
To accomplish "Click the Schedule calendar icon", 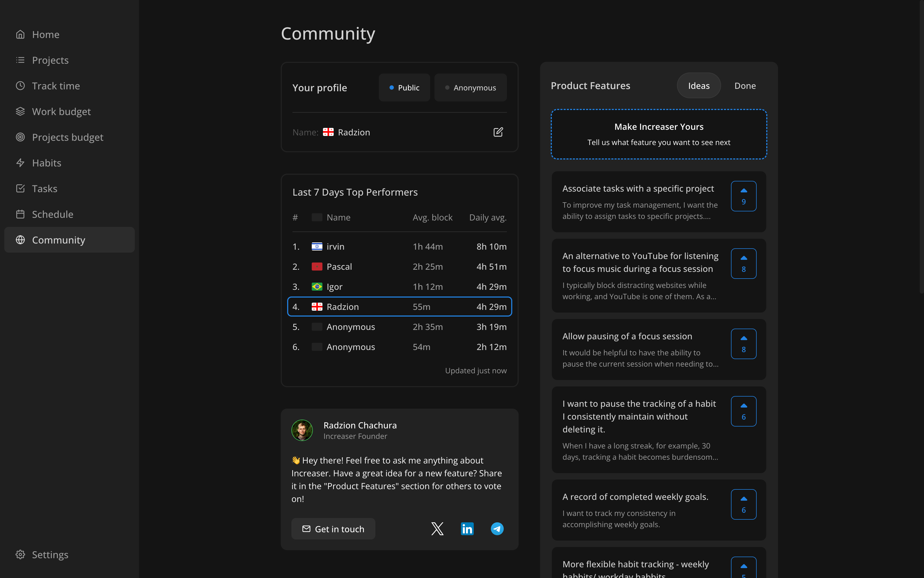I will point(20,214).
